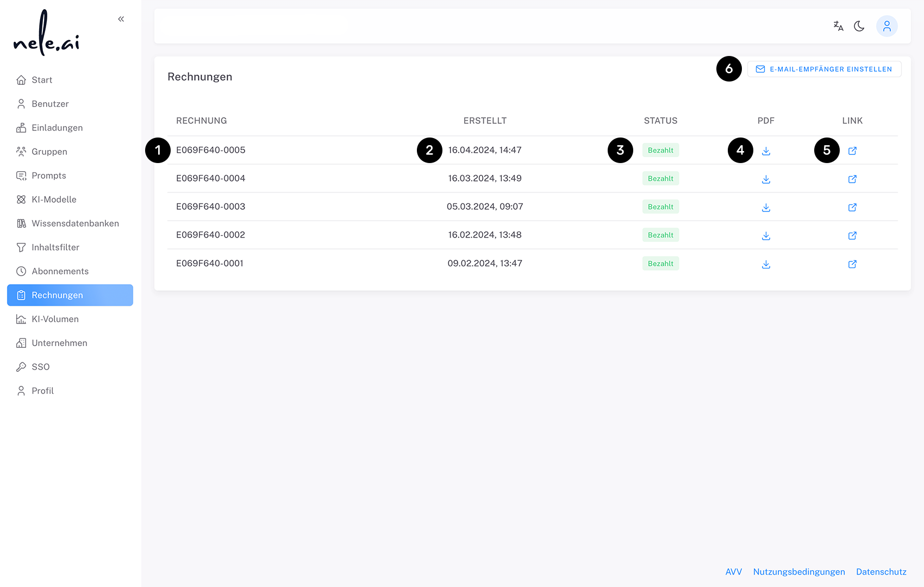
Task: Open Benutzer section
Action: click(x=70, y=104)
